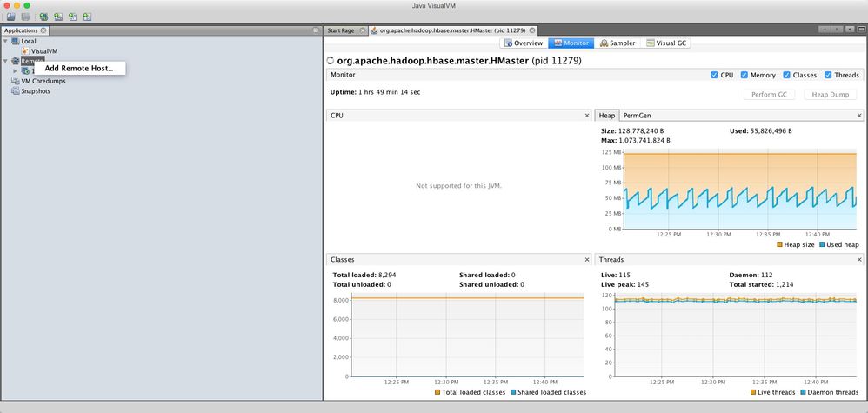Click the Threads graph area

(x=736, y=335)
